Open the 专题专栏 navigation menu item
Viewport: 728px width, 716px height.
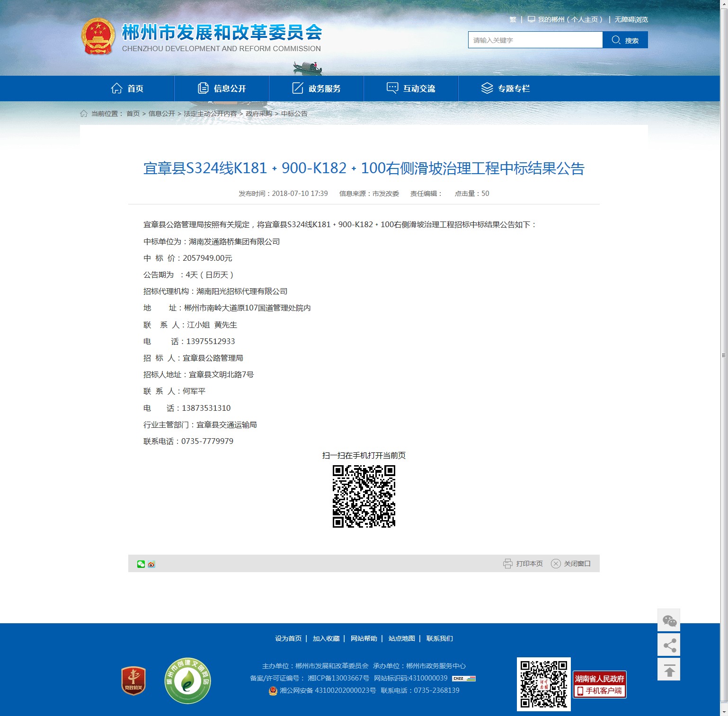[x=506, y=88]
